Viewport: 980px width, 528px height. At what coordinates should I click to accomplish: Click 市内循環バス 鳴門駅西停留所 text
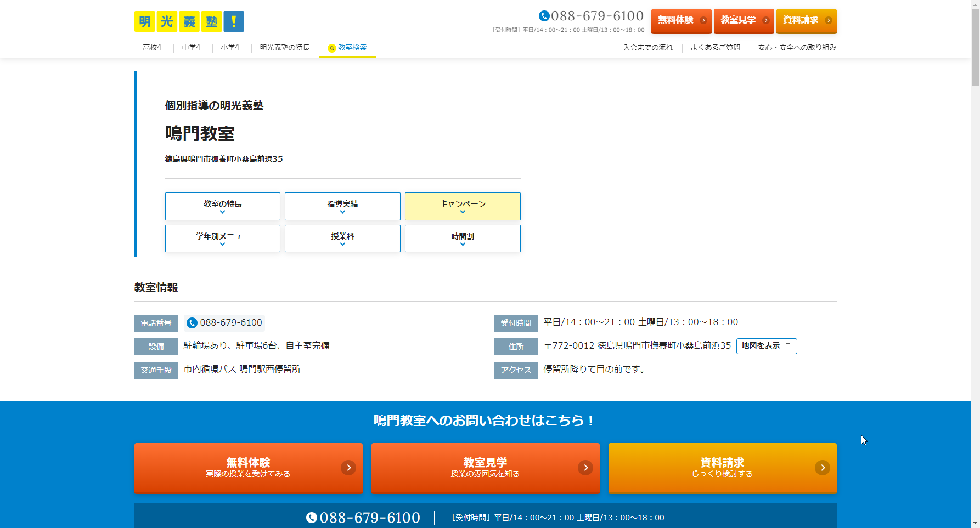tap(242, 369)
